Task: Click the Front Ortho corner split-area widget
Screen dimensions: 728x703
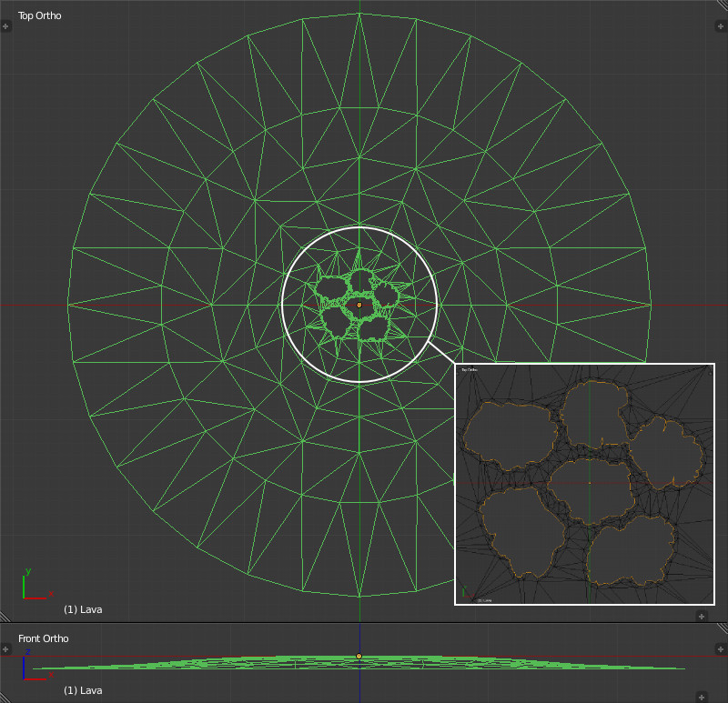Action: [x=722, y=628]
